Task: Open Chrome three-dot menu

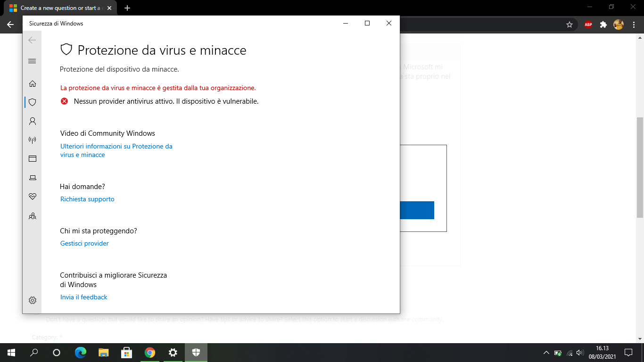Action: 633,25
